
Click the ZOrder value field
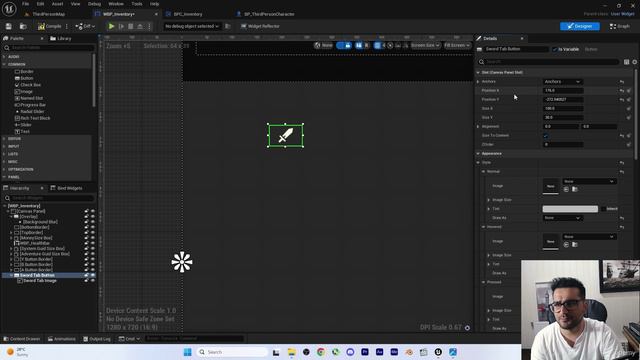pyautogui.click(x=563, y=144)
